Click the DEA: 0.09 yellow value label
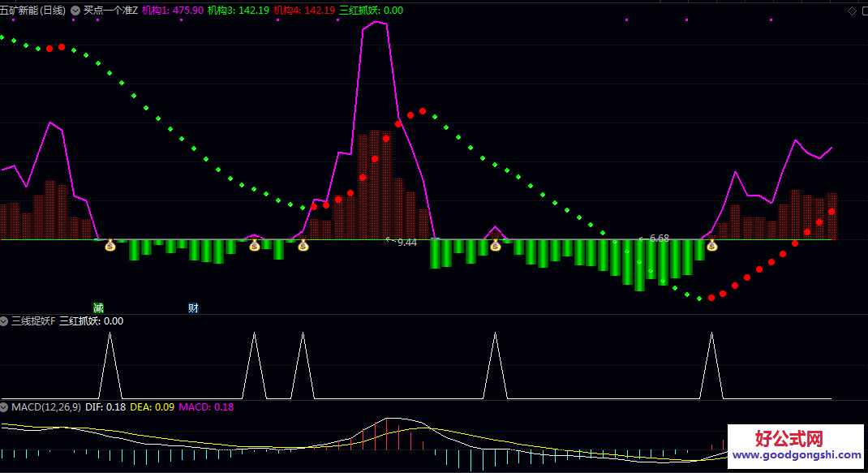Image resolution: width=868 pixels, height=473 pixels. click(152, 407)
